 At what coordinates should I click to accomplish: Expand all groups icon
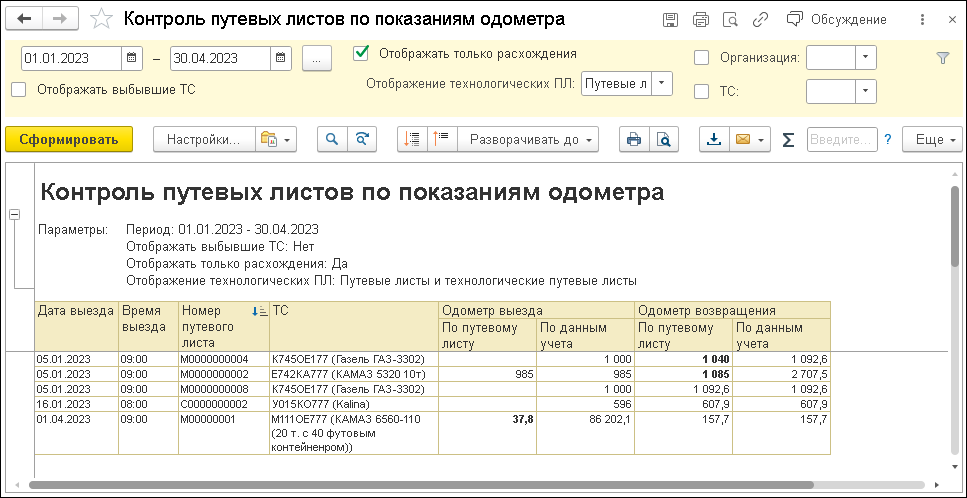pos(442,139)
